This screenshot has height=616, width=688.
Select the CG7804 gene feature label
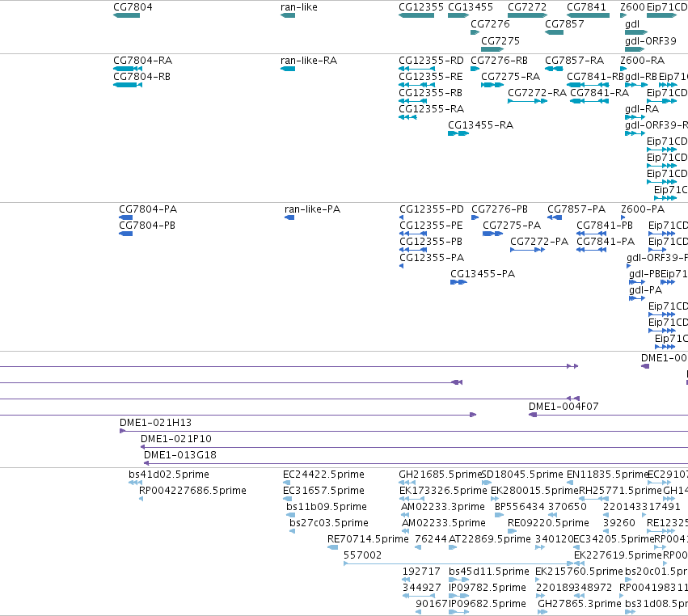(x=133, y=7)
